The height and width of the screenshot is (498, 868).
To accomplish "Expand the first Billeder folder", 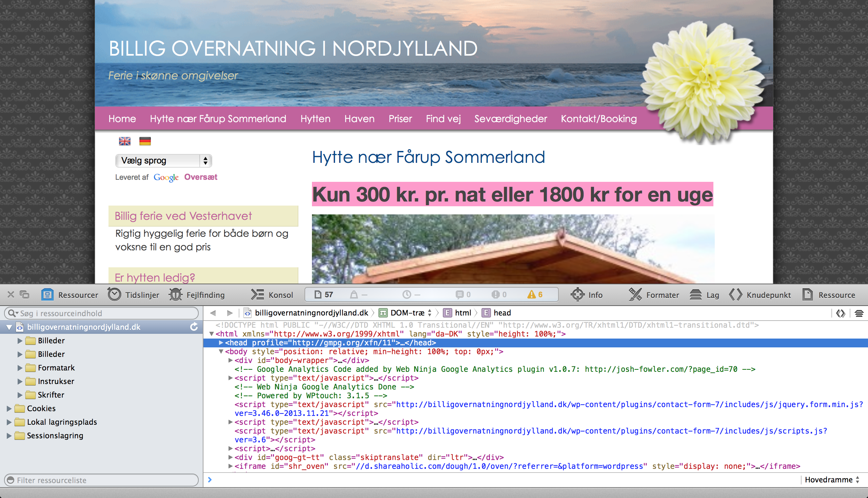I will click(20, 340).
